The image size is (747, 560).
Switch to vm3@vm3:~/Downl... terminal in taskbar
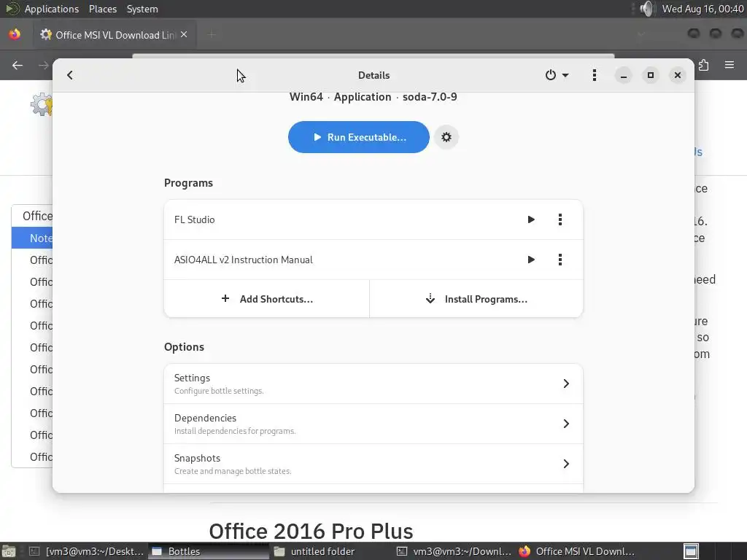(x=454, y=551)
